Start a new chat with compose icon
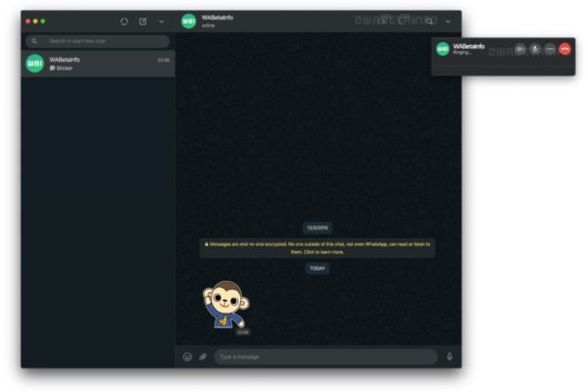The image size is (588, 392). click(x=143, y=22)
